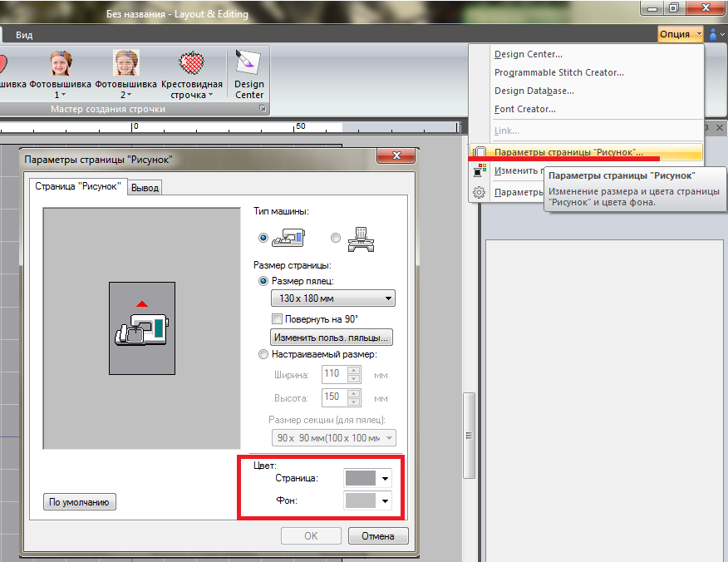728x562 pixels.
Task: Click the blue user help icon near Опция
Action: [x=713, y=34]
